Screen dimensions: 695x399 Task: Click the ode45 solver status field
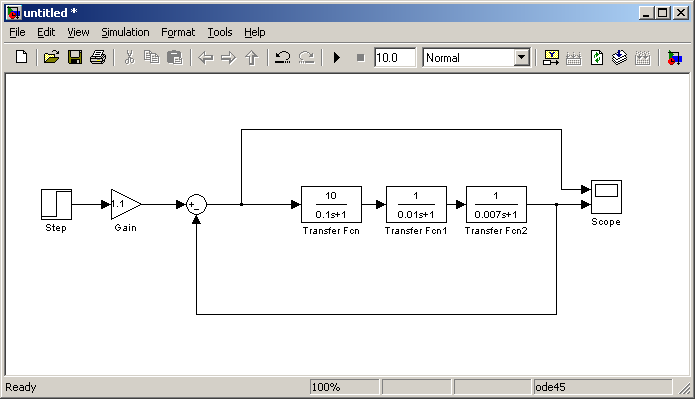click(603, 387)
